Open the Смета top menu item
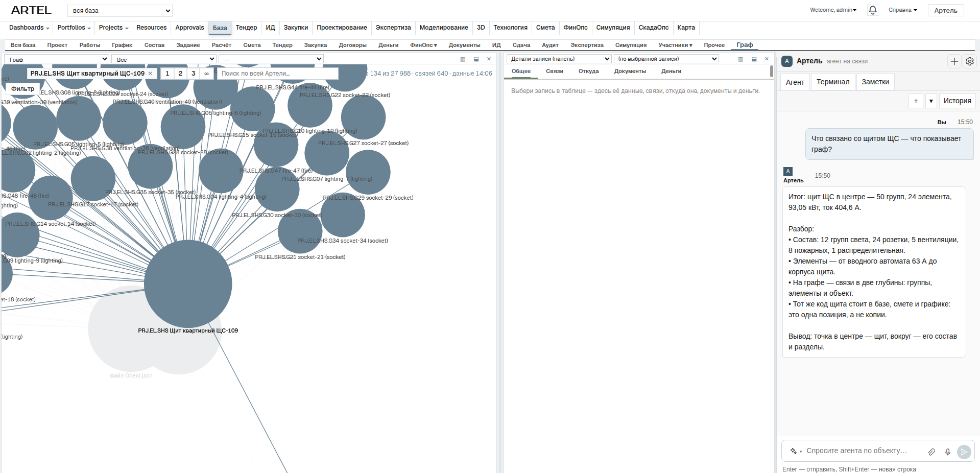Screen dimensions: 980x473 (545, 28)
